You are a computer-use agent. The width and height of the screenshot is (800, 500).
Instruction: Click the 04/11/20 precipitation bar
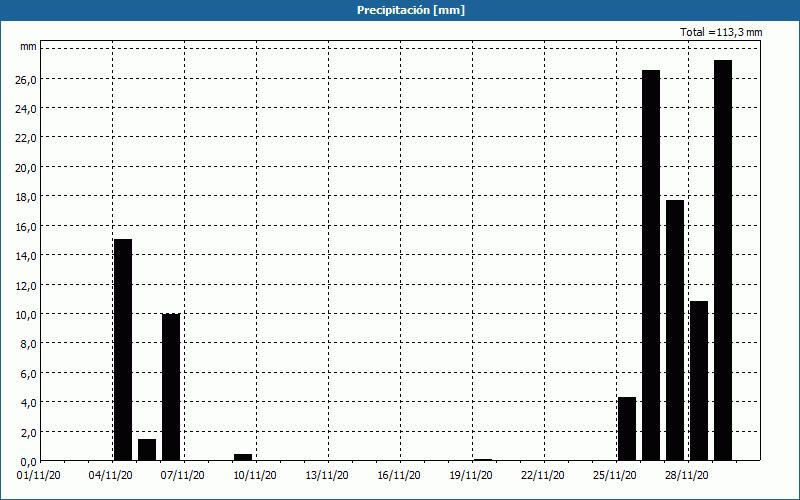(123, 349)
